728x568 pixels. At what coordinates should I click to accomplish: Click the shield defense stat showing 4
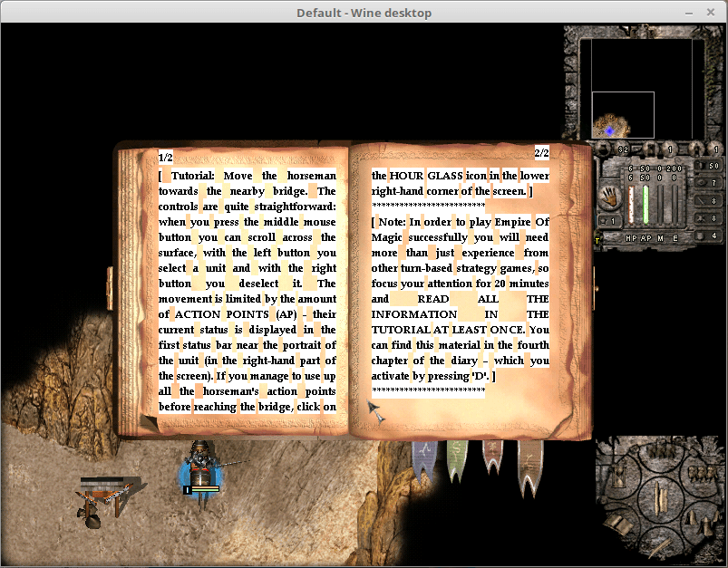[708, 236]
